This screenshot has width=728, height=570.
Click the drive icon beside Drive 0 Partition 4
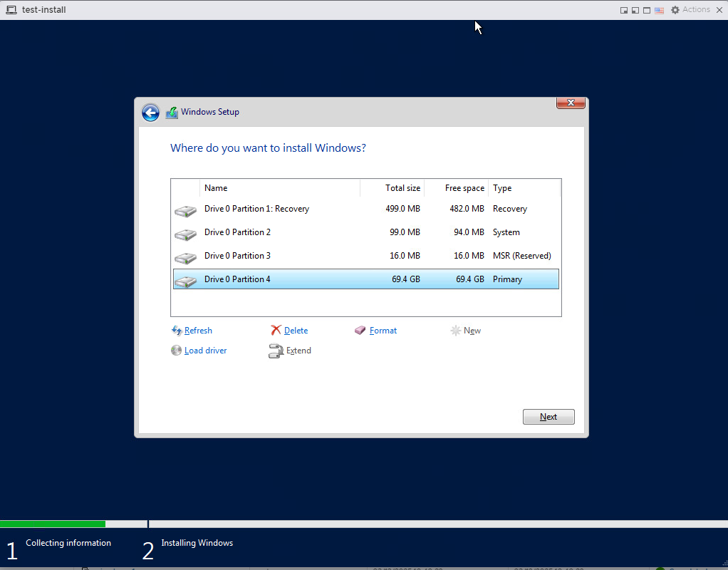(185, 281)
